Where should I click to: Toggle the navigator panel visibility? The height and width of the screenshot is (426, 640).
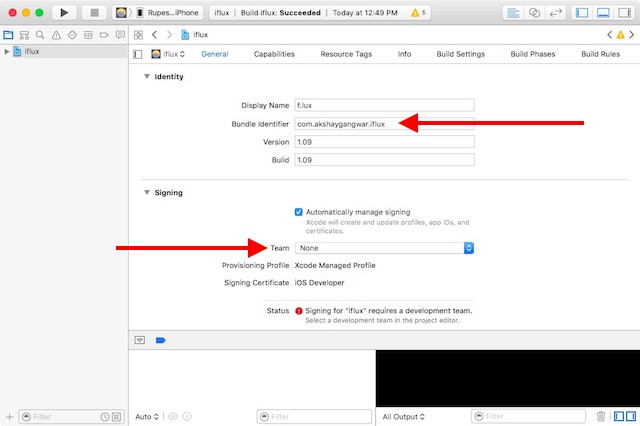point(582,13)
